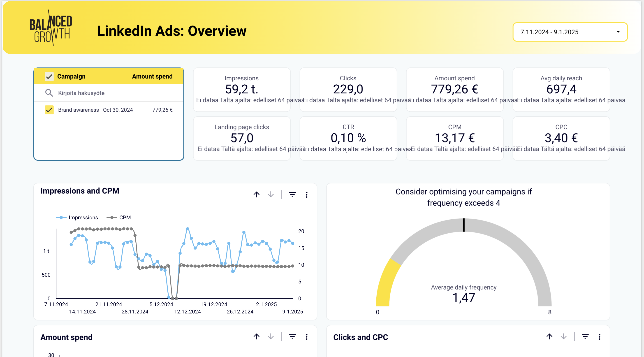This screenshot has width=644, height=357.
Task: Open filter icon on Impressions and CPM chart
Action: coord(292,195)
